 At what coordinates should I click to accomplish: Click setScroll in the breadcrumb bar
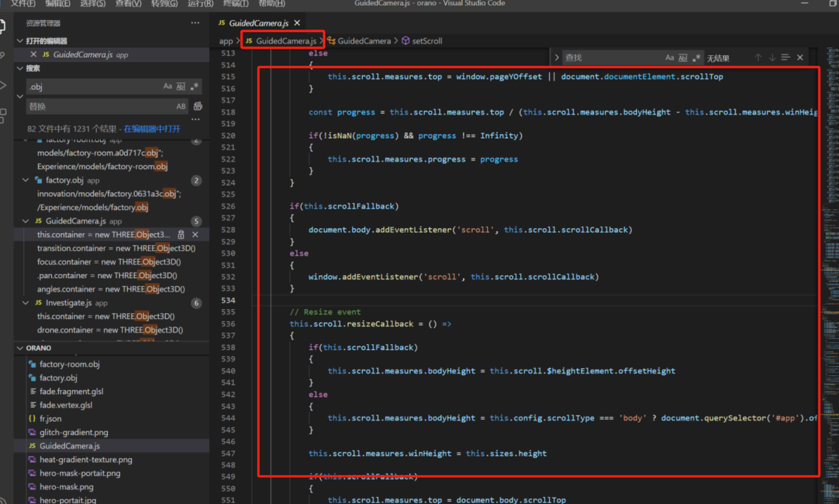click(426, 41)
